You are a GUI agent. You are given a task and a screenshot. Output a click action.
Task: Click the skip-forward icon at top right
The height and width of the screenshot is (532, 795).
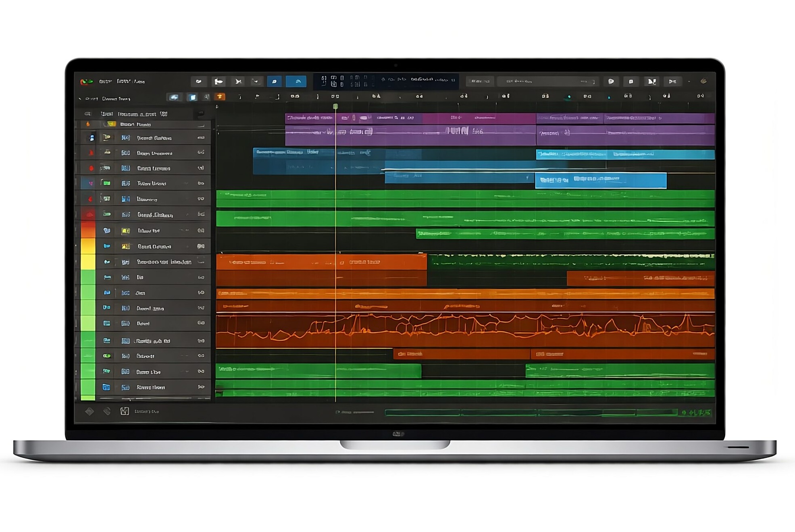[651, 81]
